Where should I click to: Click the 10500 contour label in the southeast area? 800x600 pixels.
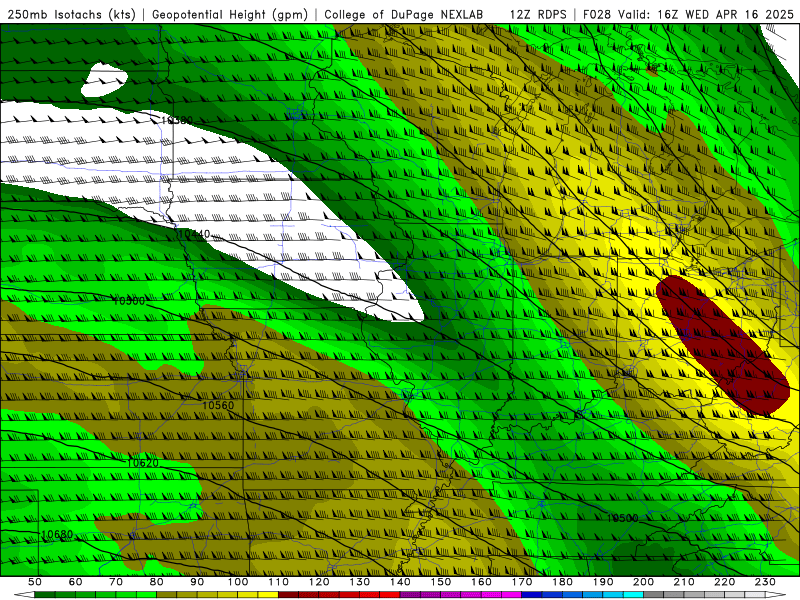(622, 518)
